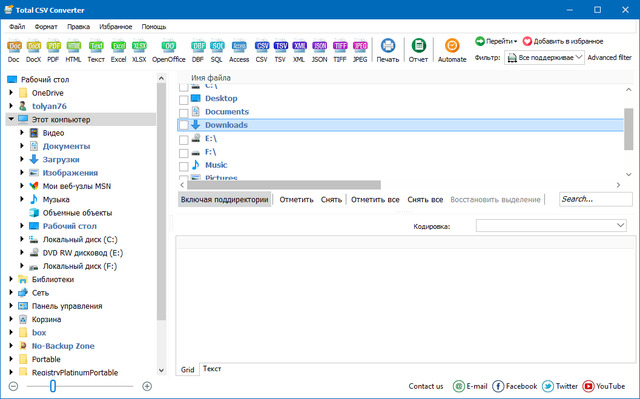This screenshot has height=399, width=640.
Task: Select the SQL output icon
Action: 217,46
